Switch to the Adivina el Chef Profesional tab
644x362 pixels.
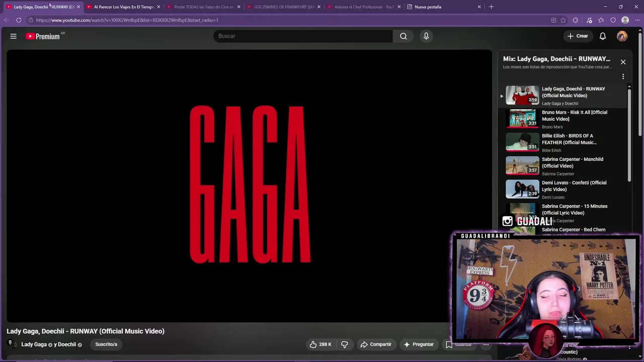(x=363, y=7)
